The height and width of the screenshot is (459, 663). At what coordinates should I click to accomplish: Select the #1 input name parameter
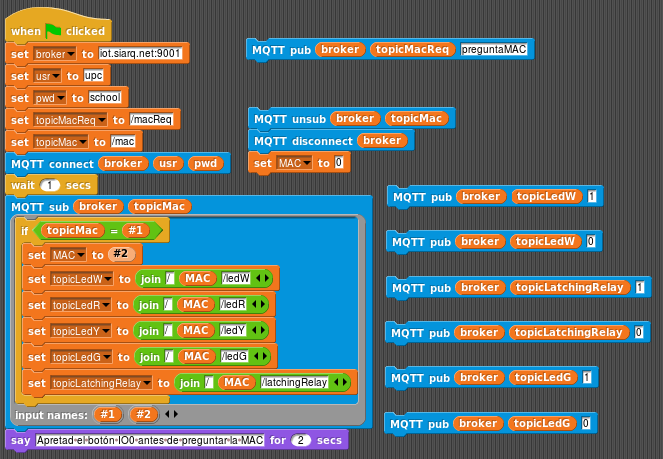(108, 414)
